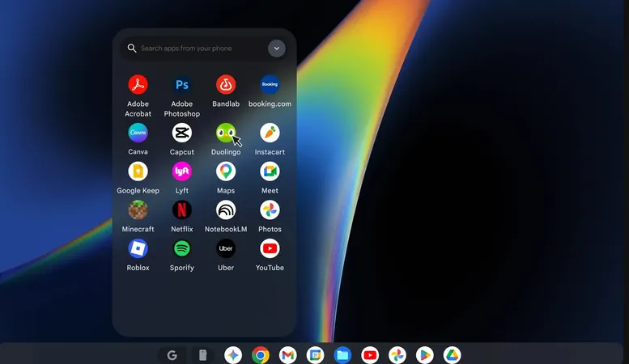Open the Uber app
Image resolution: width=629 pixels, height=364 pixels.
coord(226,248)
